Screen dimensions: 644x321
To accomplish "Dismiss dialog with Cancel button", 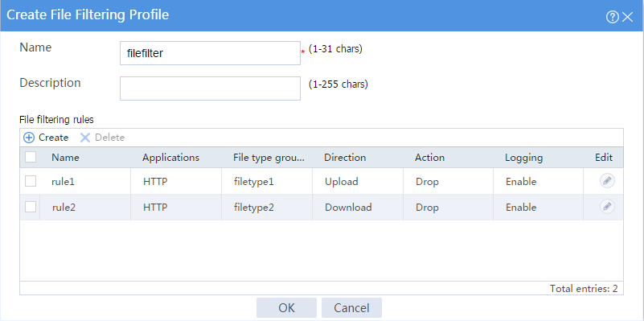I will 351,308.
